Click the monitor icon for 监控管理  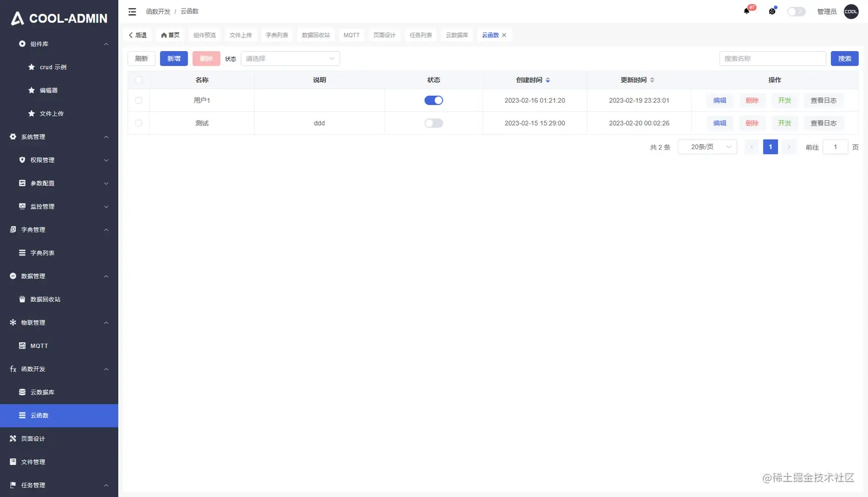[22, 206]
